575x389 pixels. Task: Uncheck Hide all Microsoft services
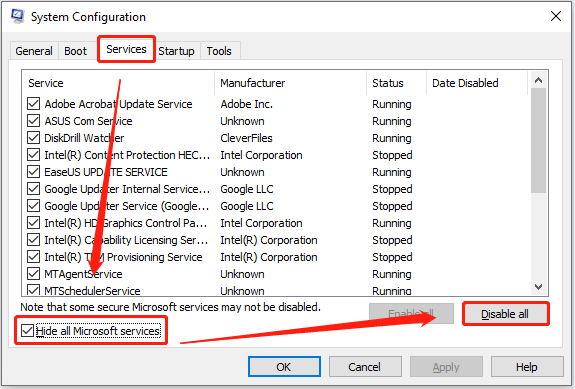[28, 331]
